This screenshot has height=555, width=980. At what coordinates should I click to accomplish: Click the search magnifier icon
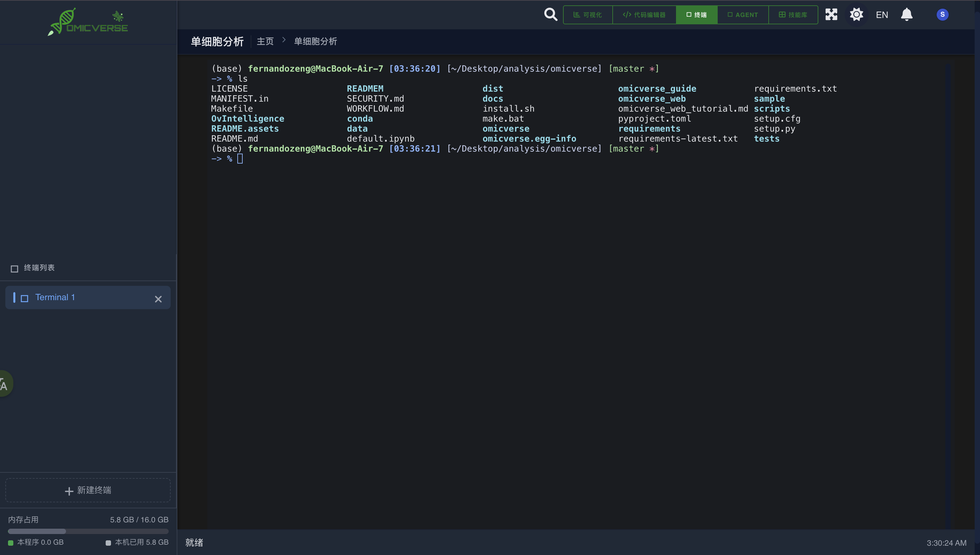click(x=550, y=14)
